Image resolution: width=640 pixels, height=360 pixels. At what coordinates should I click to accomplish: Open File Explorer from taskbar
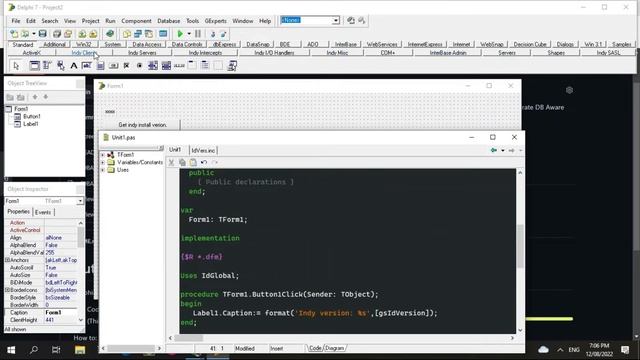(80, 350)
